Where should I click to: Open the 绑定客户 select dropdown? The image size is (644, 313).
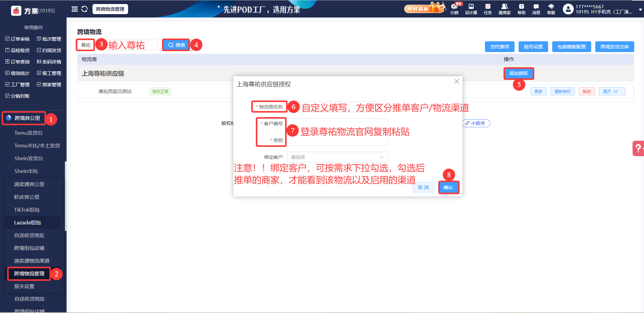(x=337, y=157)
